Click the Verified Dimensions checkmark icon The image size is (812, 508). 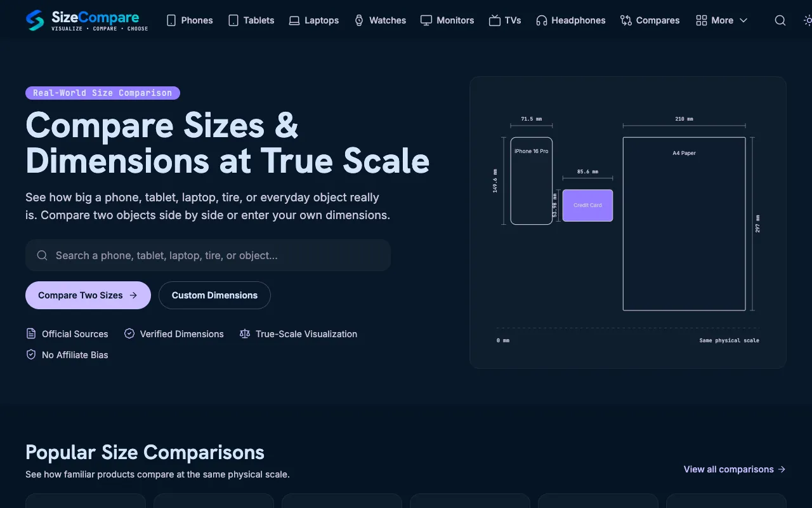129,333
